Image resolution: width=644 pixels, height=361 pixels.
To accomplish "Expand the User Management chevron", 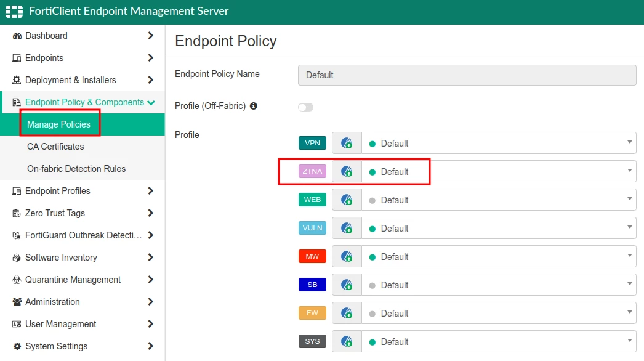I will [x=151, y=325].
